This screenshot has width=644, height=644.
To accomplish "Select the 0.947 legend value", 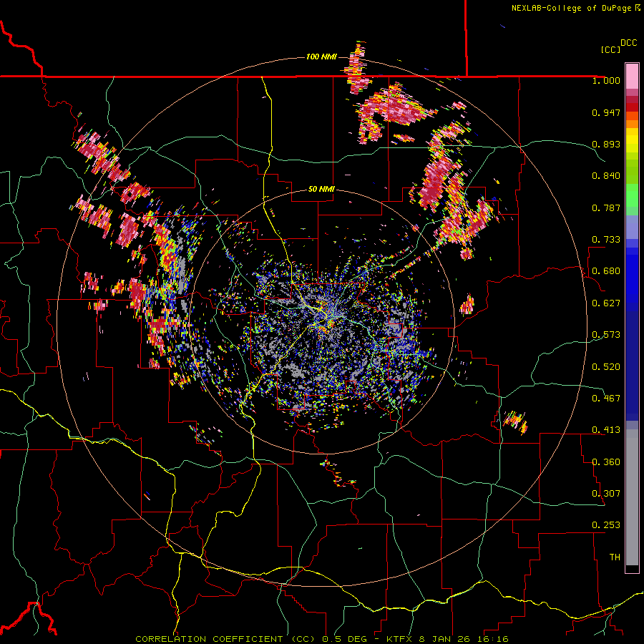I will tap(606, 112).
